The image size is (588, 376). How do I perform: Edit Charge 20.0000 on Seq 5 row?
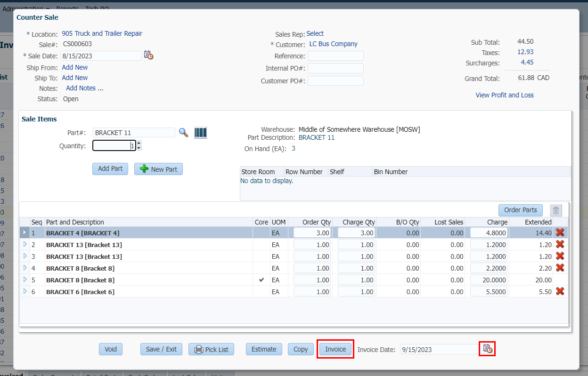click(x=489, y=280)
